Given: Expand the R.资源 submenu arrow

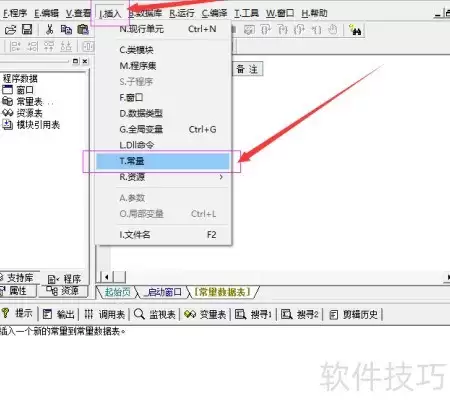Looking at the screenshot, I should [221, 177].
